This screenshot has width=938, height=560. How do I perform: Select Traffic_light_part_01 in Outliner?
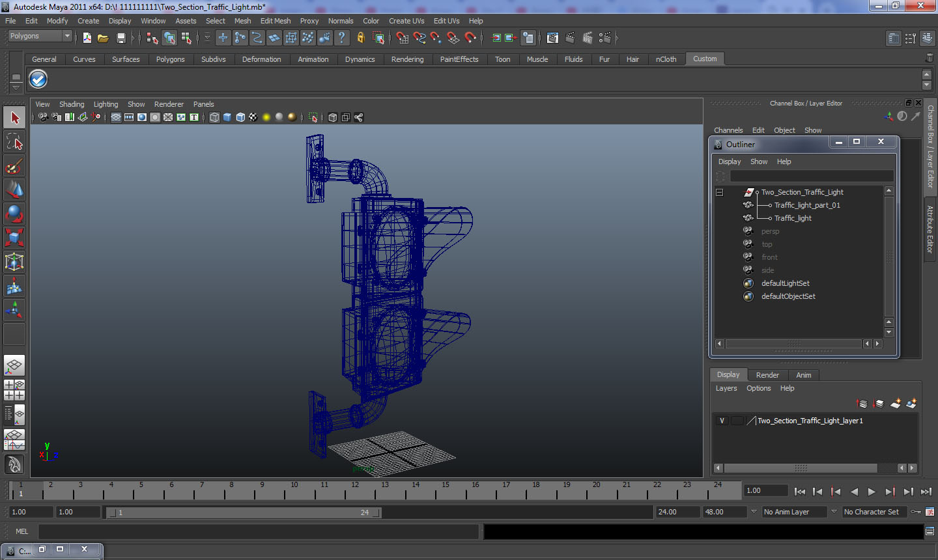point(807,205)
